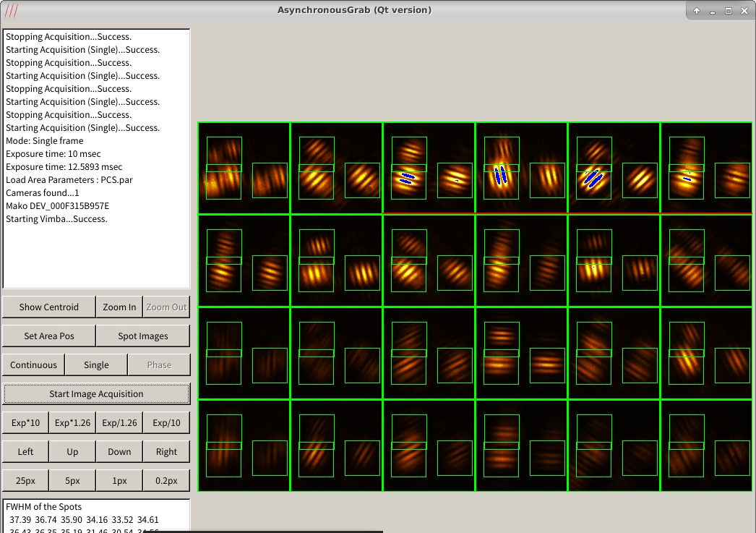
Task: Zoom In on the image
Action: [119, 307]
